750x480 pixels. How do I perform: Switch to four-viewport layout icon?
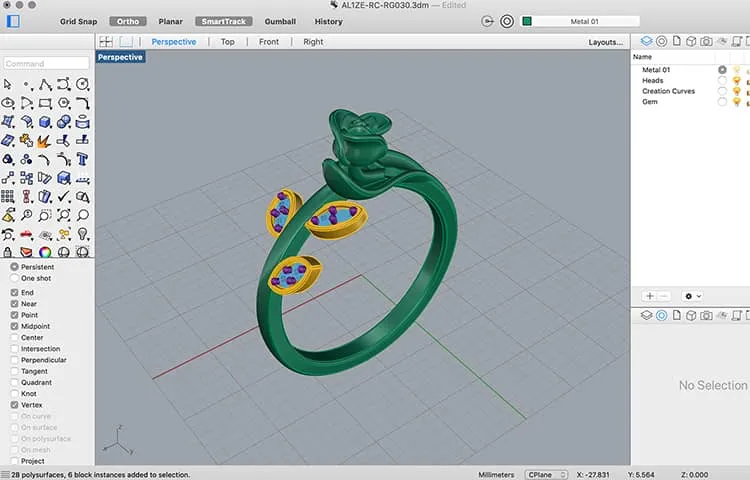tap(106, 42)
